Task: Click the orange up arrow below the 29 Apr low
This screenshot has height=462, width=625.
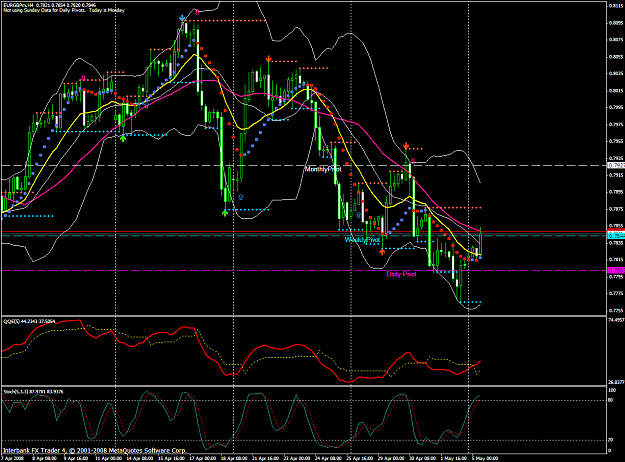Action: [x=382, y=252]
